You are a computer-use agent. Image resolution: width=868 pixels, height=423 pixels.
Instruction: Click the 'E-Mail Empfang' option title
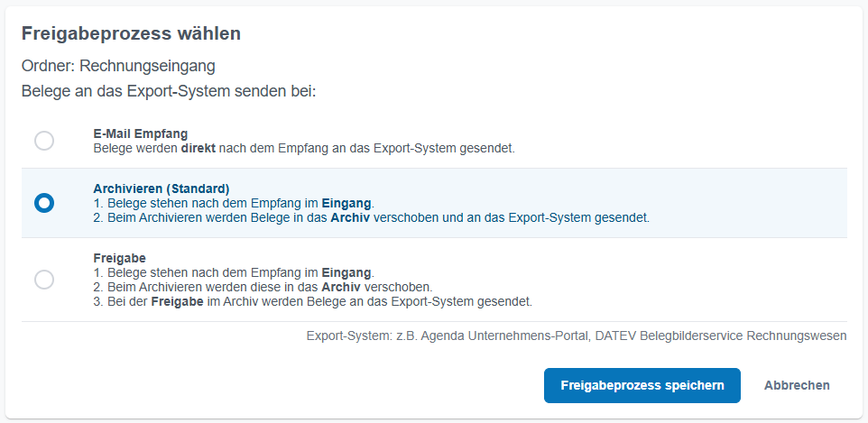click(x=140, y=133)
